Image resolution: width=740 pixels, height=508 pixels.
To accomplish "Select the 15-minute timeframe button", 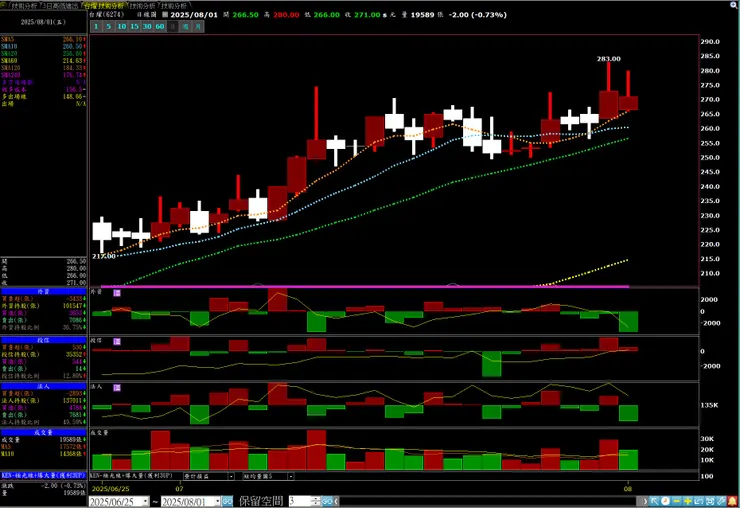I will [135, 26].
